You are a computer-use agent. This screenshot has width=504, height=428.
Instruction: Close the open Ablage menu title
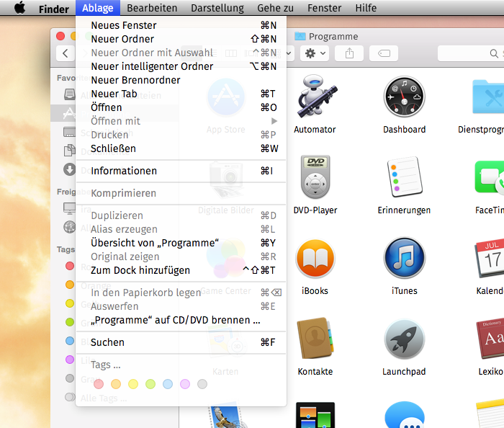(x=98, y=8)
